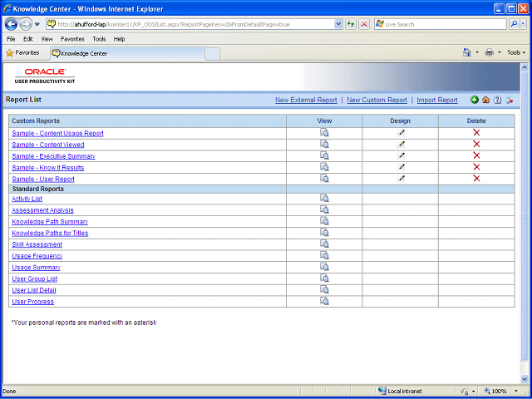Open the Tools command bar dropdown
532x399 pixels.
pos(516,52)
